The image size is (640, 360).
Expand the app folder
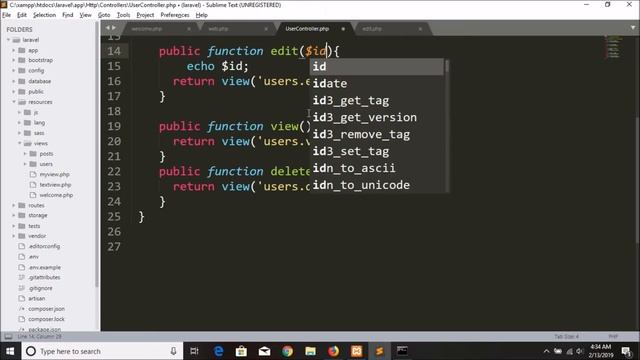pos(14,50)
